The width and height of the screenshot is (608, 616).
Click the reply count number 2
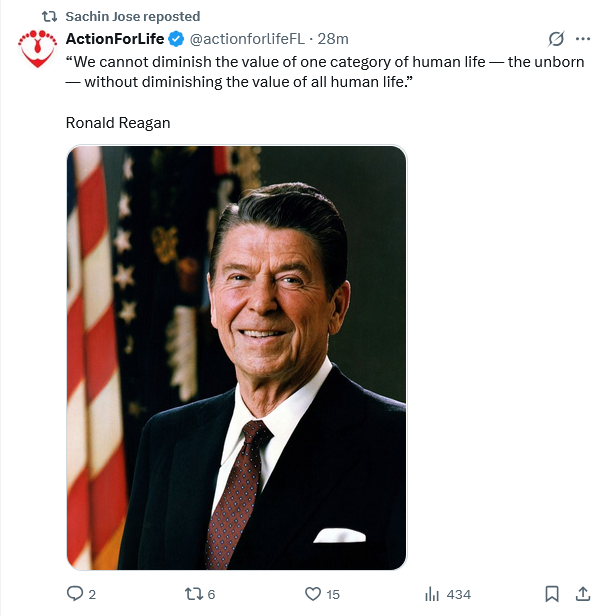tap(92, 594)
